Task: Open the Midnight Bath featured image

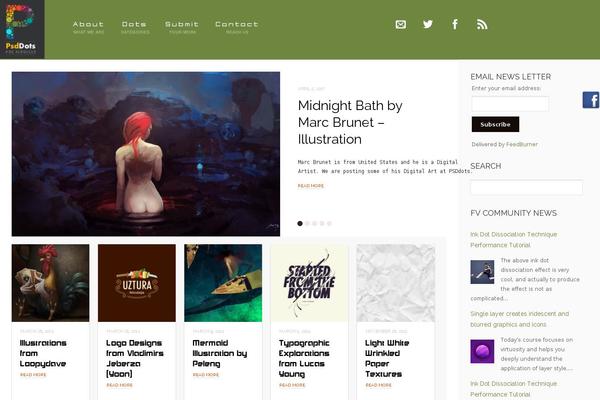Action: pyautogui.click(x=146, y=154)
